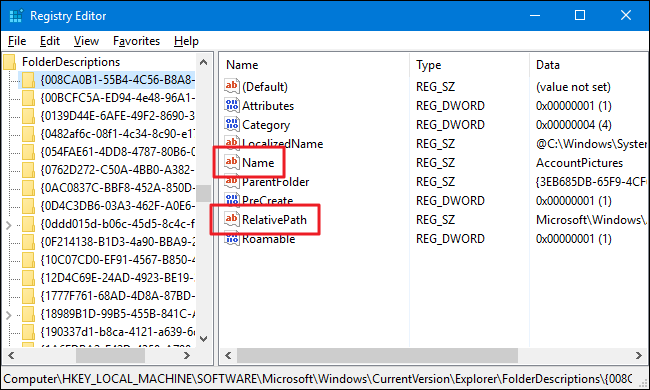This screenshot has height=390, width=650.
Task: Open the File menu
Action: (17, 41)
